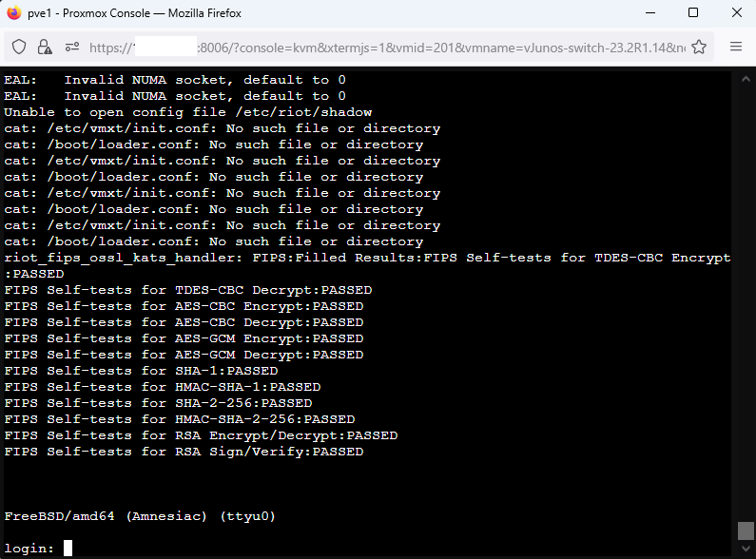Bookmark this page with the star icon
Viewport: 756px width, 559px height.
click(x=699, y=48)
